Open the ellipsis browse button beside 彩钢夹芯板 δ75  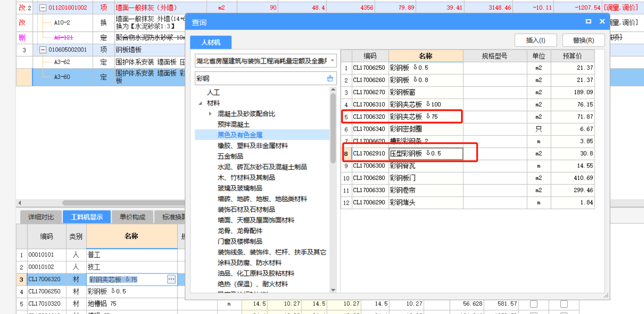[x=171, y=279]
